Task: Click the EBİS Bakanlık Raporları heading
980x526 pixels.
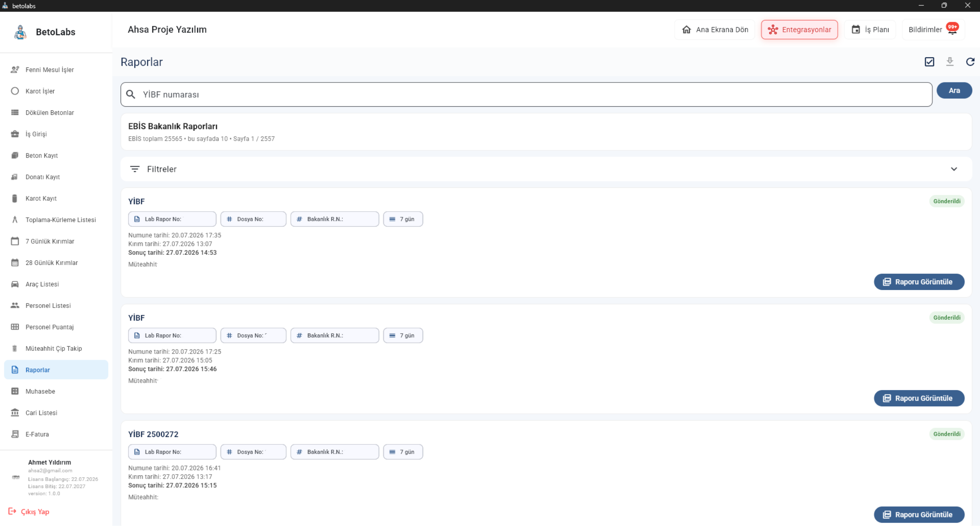Action: pos(173,127)
